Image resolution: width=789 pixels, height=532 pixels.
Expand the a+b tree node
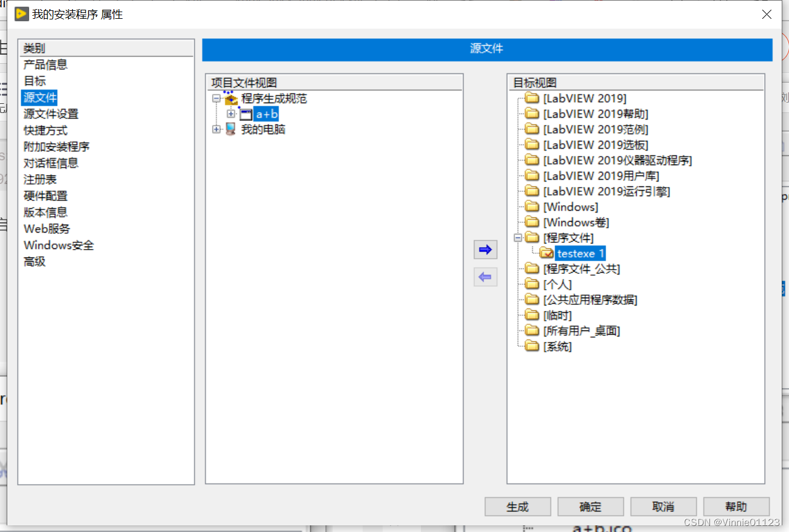(231, 114)
